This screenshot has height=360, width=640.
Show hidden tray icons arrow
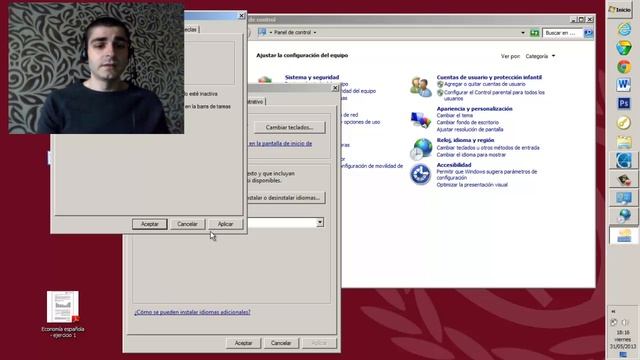[x=613, y=311]
